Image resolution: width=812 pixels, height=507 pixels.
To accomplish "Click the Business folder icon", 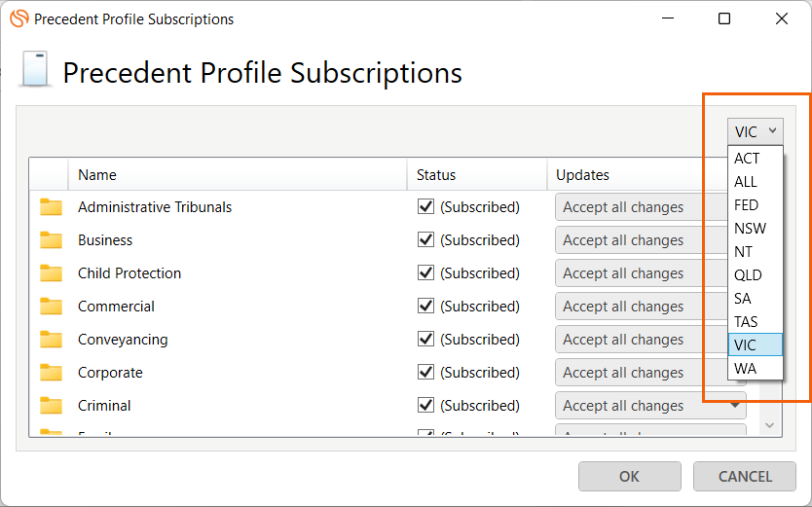I will (x=51, y=240).
